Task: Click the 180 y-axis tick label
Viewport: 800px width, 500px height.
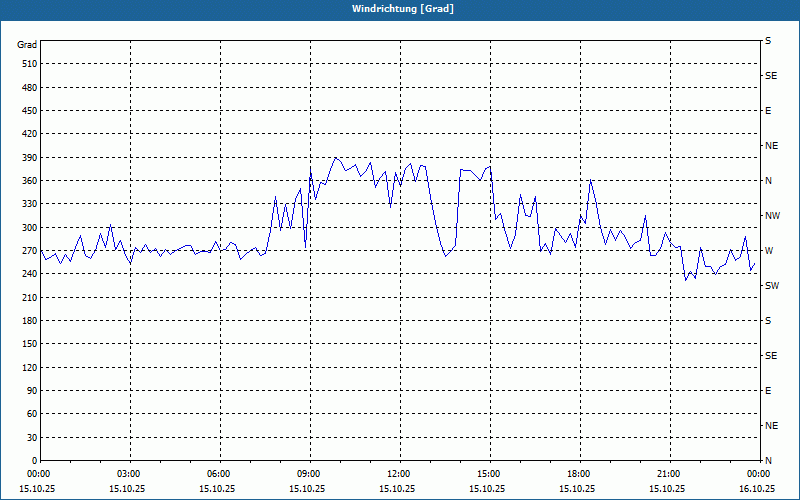Action: click(29, 320)
